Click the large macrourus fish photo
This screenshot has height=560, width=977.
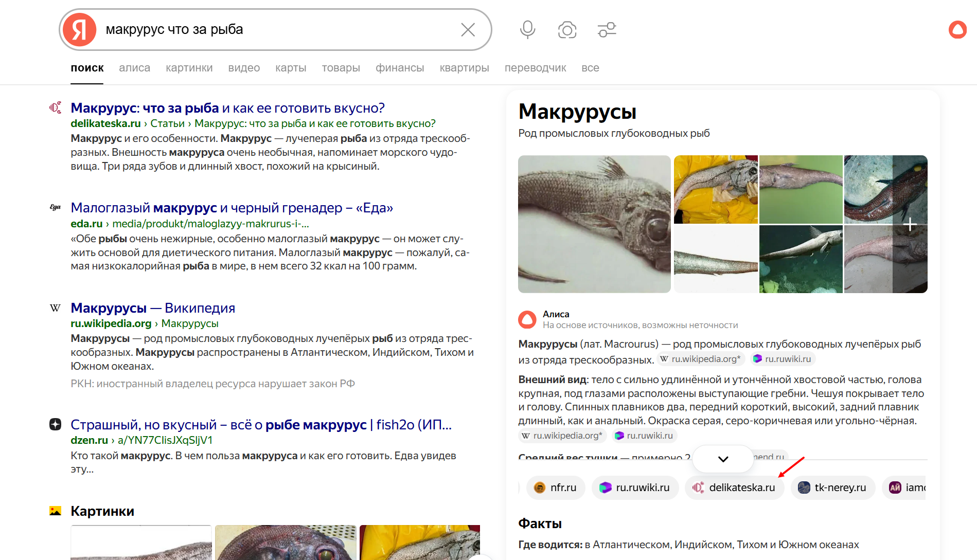click(594, 224)
